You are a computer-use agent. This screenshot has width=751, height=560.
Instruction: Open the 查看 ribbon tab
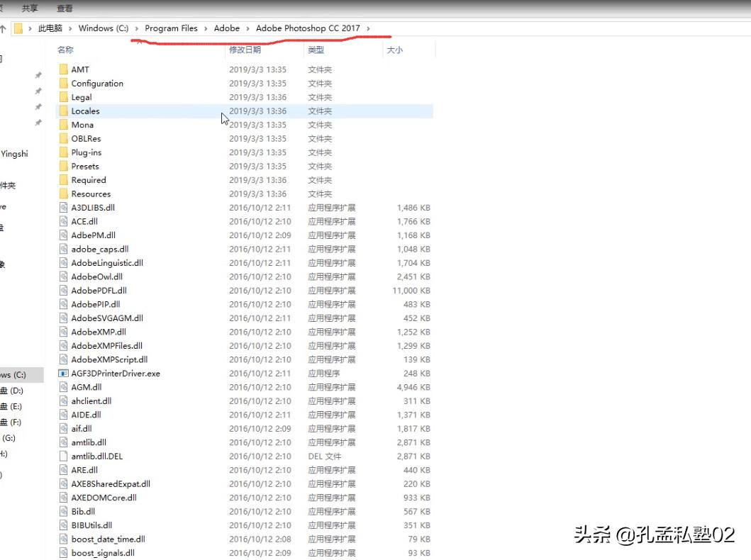[65, 8]
